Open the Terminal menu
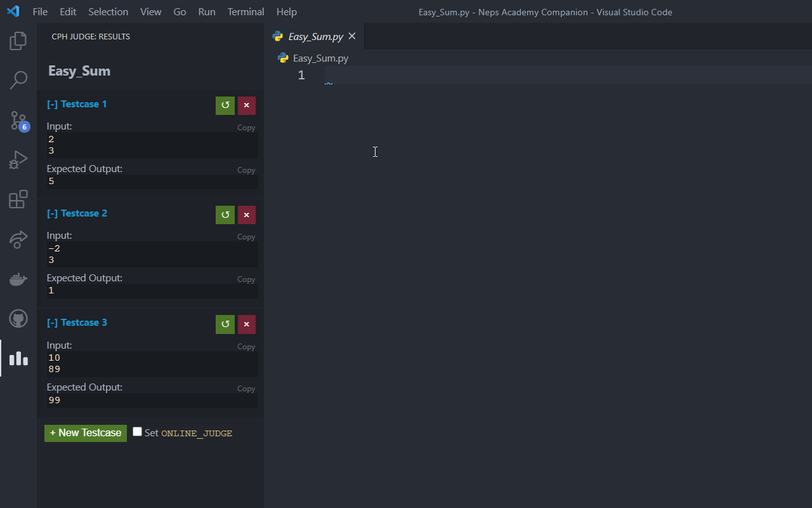 pyautogui.click(x=246, y=11)
